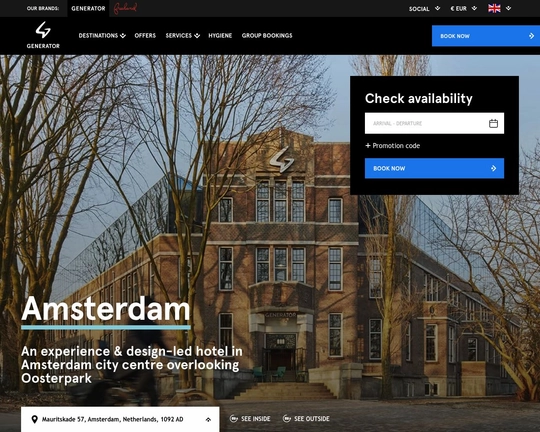Go to Hygiene page

click(x=220, y=35)
